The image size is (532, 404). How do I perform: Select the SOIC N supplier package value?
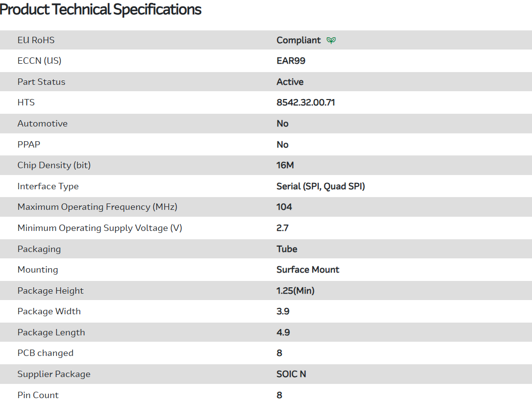pyautogui.click(x=291, y=374)
